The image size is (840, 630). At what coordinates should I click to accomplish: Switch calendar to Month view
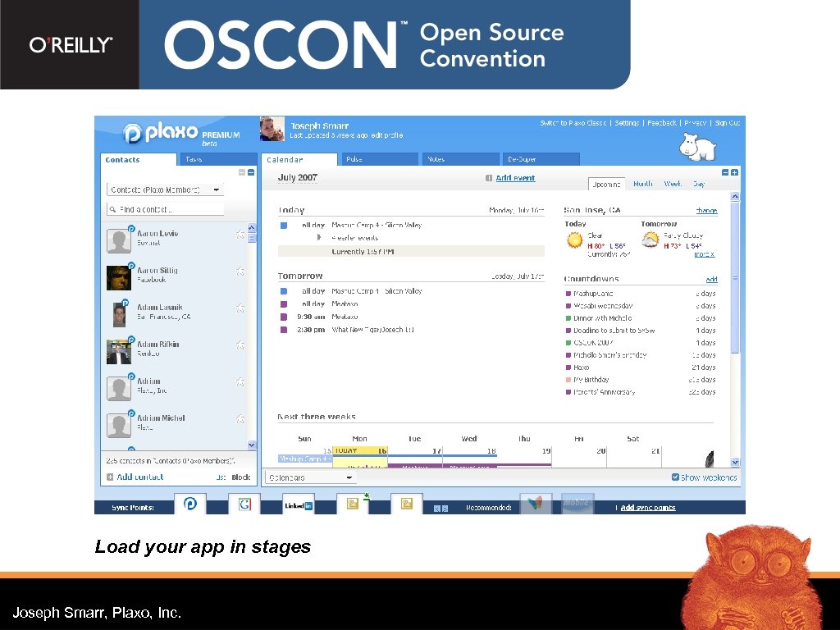(x=643, y=184)
